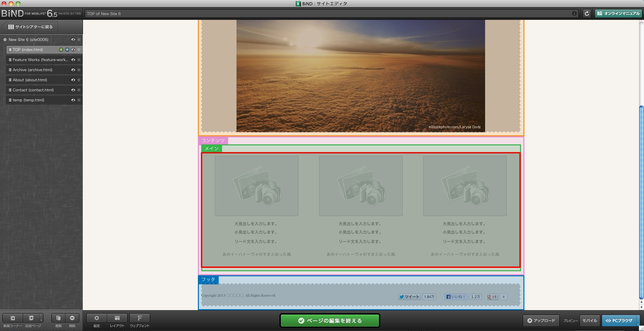644x331 pixels.
Task: Select the コンテンツ area label tab
Action: (213, 141)
